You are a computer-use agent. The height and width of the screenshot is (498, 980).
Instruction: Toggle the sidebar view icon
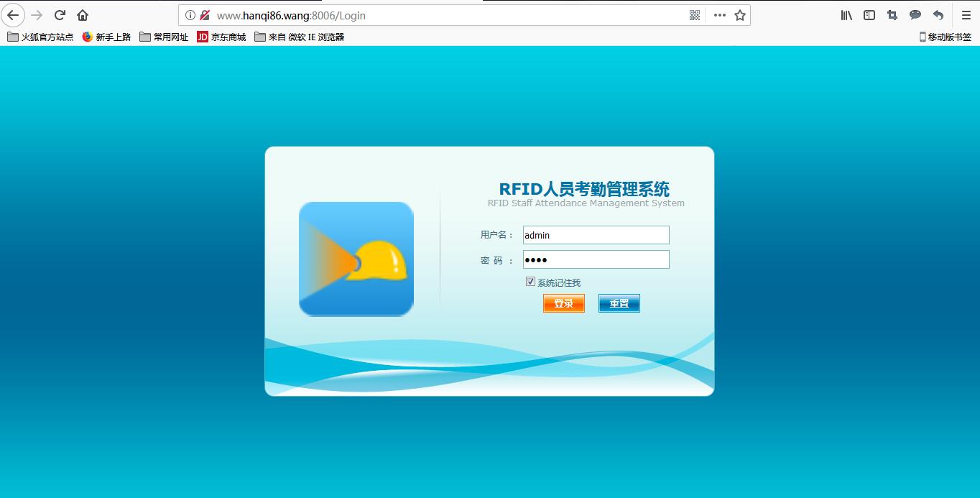point(869,15)
